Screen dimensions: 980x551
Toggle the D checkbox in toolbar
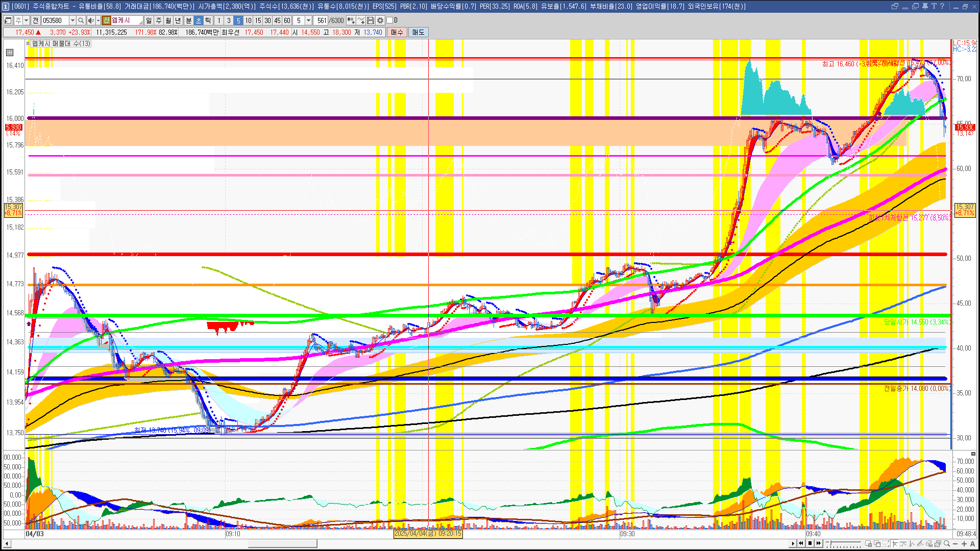pyautogui.click(x=390, y=20)
